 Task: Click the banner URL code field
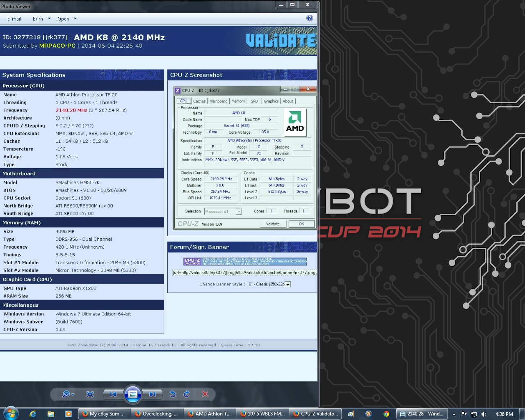click(244, 272)
